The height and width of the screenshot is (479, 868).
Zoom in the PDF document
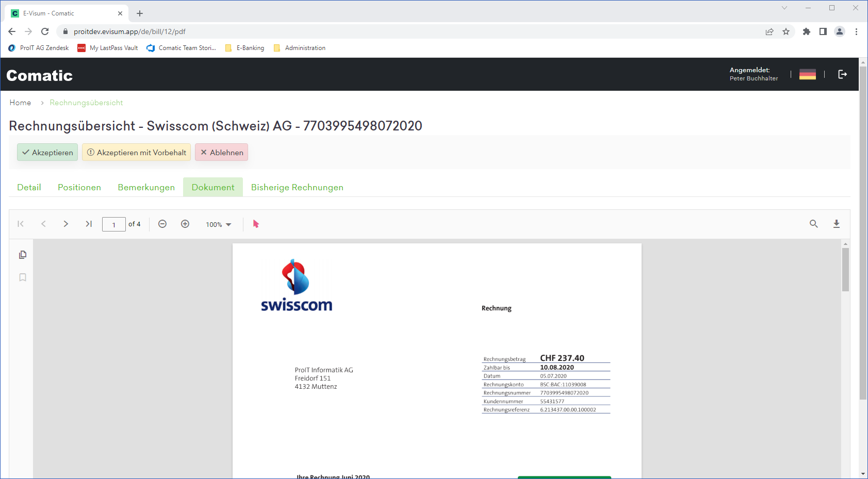point(185,224)
